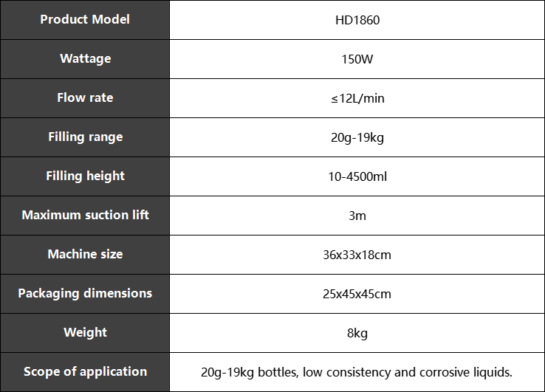545x392 pixels.
Task: Select the 3m suction lift value
Action: [x=357, y=216]
